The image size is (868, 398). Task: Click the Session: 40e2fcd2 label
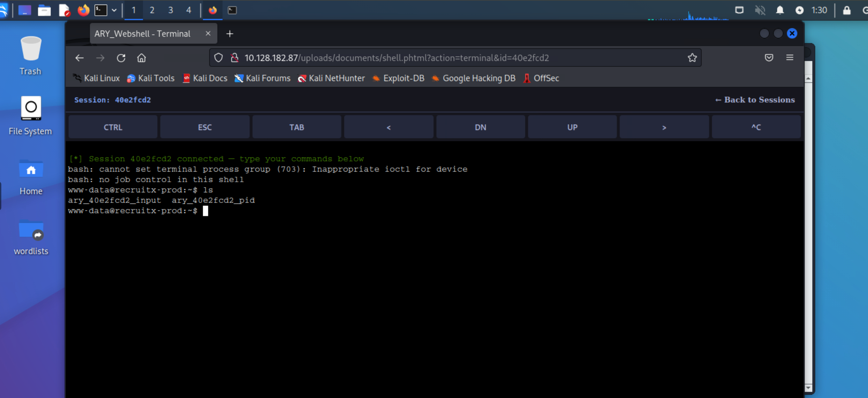coord(113,100)
